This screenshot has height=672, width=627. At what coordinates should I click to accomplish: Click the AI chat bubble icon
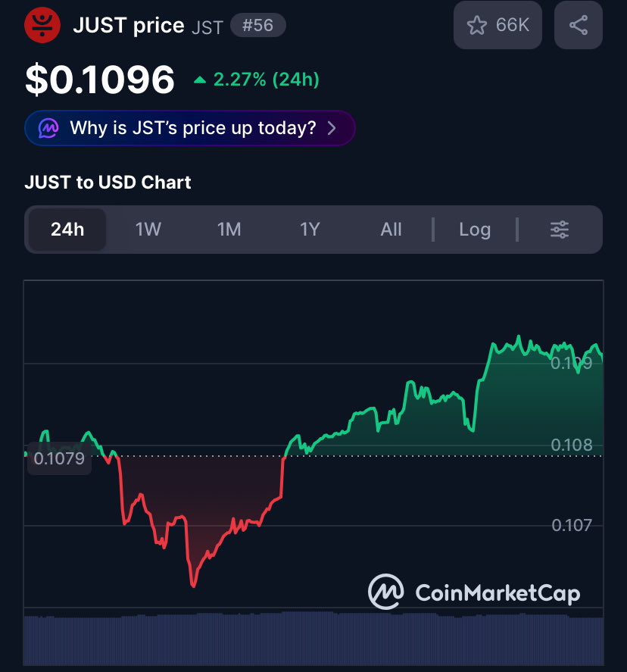pyautogui.click(x=48, y=128)
